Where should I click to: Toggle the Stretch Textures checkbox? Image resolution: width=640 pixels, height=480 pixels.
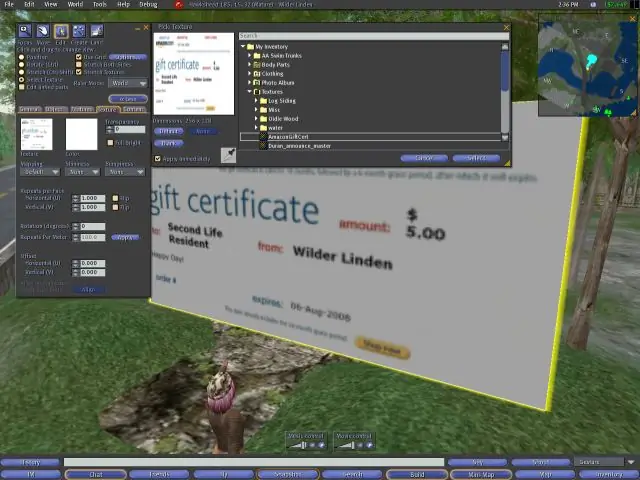click(x=79, y=72)
